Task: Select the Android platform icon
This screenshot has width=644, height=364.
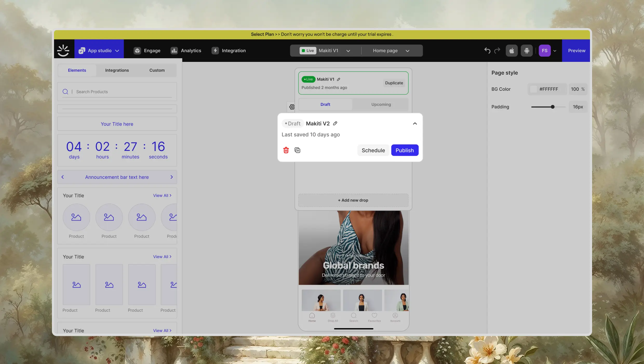Action: pyautogui.click(x=527, y=50)
